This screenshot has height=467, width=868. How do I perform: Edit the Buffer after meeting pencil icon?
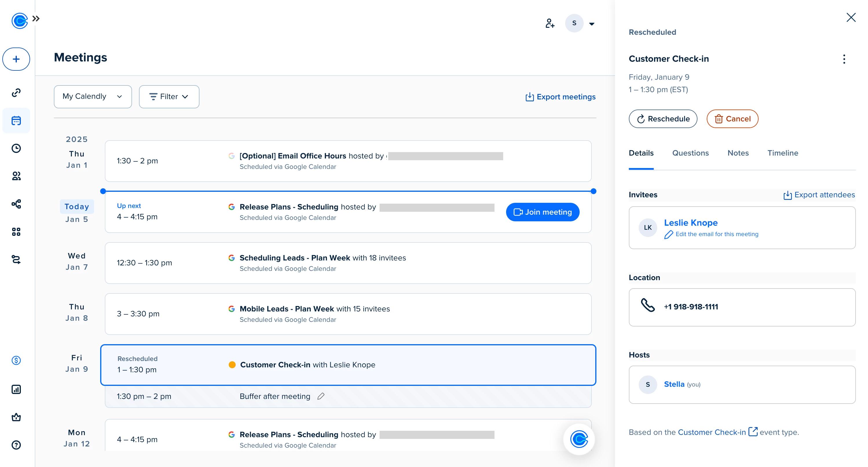tap(321, 396)
